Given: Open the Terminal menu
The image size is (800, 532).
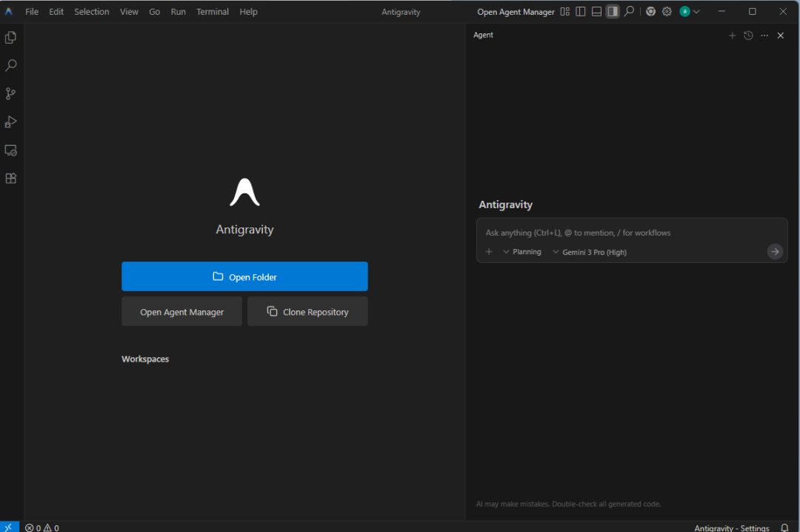Looking at the screenshot, I should (x=213, y=12).
